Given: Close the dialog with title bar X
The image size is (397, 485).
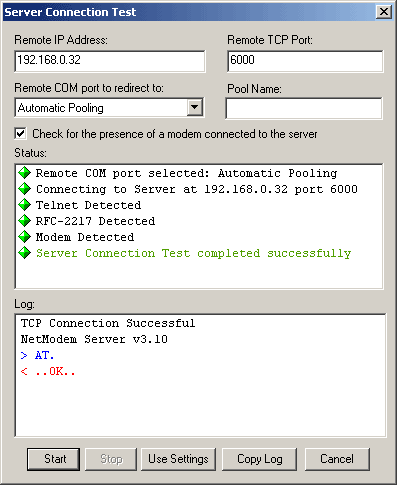Looking at the screenshot, I should [384, 12].
